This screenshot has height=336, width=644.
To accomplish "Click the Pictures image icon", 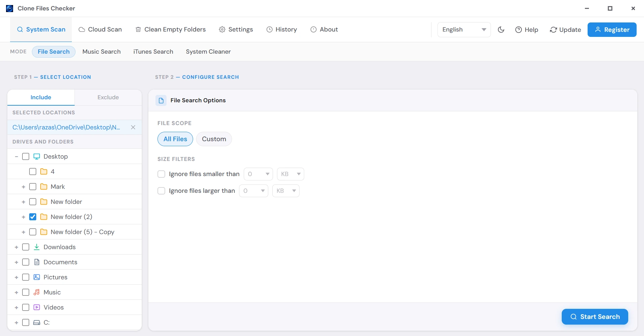I will 37,277.
